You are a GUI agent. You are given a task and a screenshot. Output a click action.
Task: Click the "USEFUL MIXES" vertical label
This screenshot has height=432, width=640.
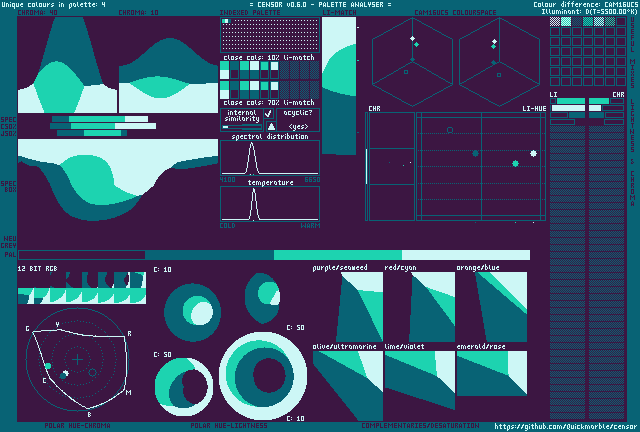[x=633, y=52]
